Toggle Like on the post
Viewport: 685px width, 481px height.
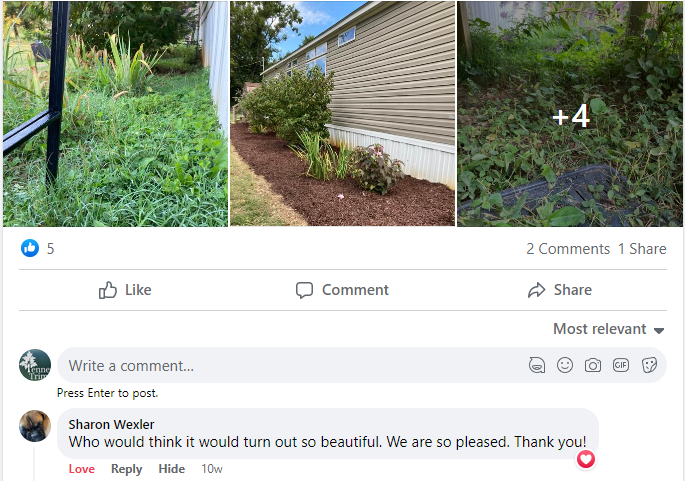(125, 290)
